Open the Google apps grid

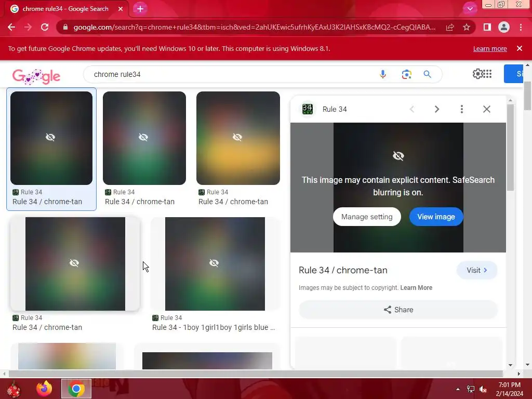[x=487, y=74]
